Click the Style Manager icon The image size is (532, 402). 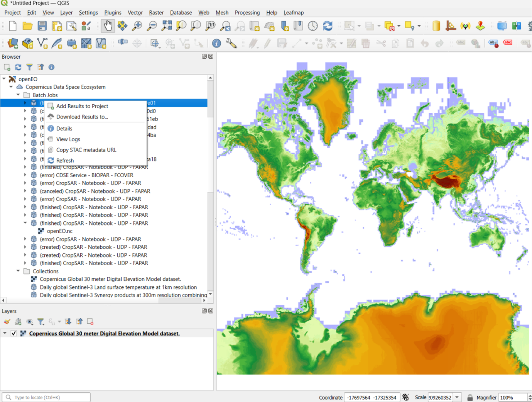[x=86, y=26]
